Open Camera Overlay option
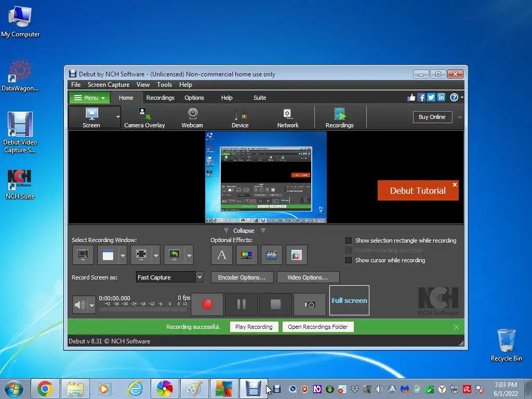The width and height of the screenshot is (532, 399). tap(144, 117)
